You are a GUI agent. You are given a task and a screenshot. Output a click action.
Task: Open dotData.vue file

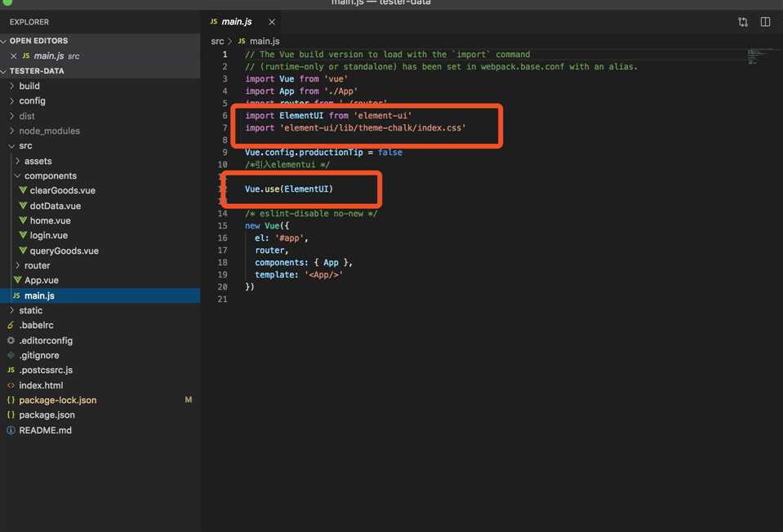click(100, 206)
